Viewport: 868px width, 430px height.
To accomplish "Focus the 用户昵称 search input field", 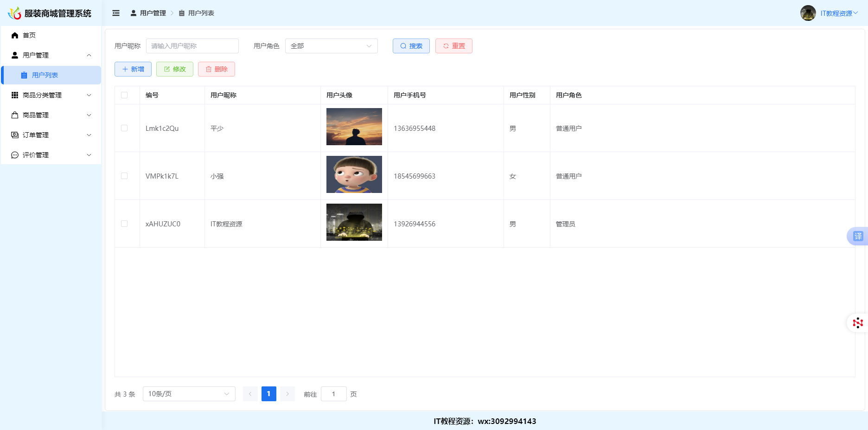I will [192, 46].
